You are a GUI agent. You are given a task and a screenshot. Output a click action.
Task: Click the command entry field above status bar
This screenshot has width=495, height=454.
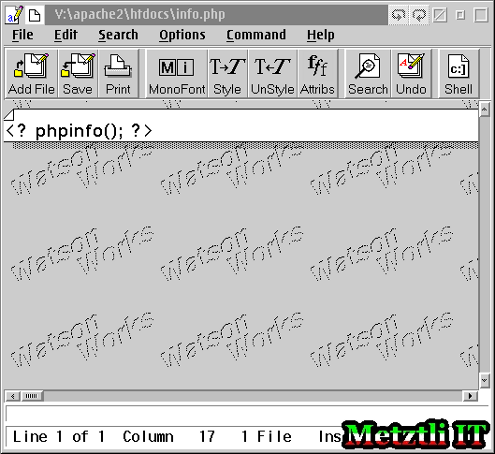tap(247, 414)
